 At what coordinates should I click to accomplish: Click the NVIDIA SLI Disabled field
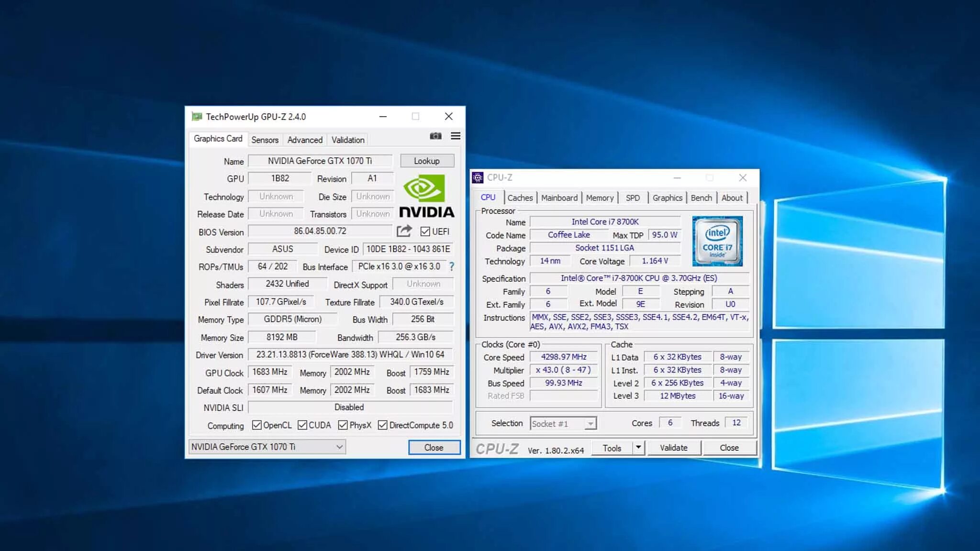point(350,407)
